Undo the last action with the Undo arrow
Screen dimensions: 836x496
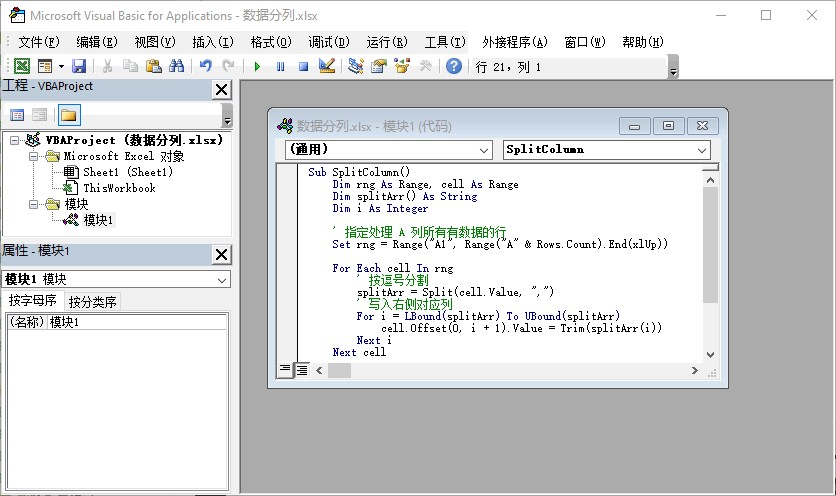tap(205, 66)
